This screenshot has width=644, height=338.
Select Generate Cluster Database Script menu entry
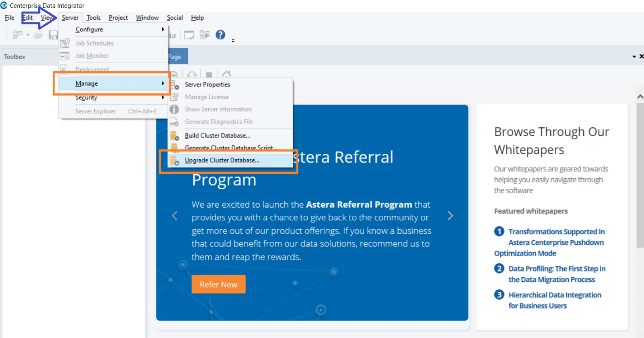coord(231,148)
